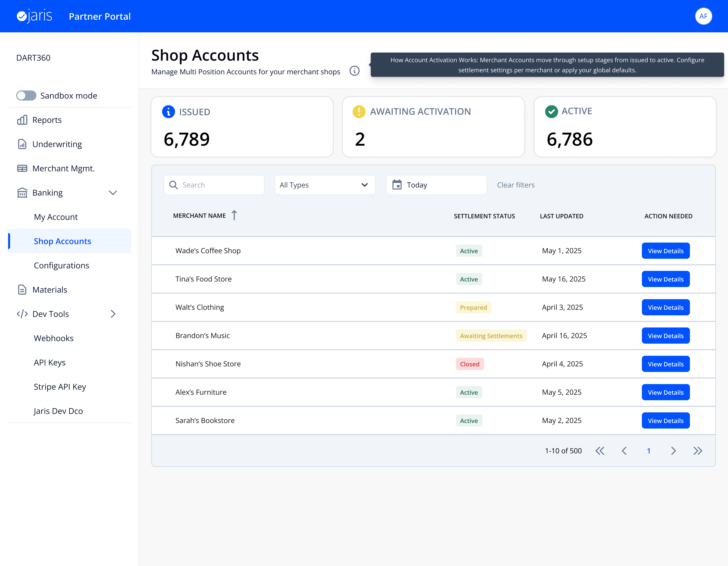This screenshot has height=566, width=728.
Task: Go to My Account
Action: pos(69,217)
